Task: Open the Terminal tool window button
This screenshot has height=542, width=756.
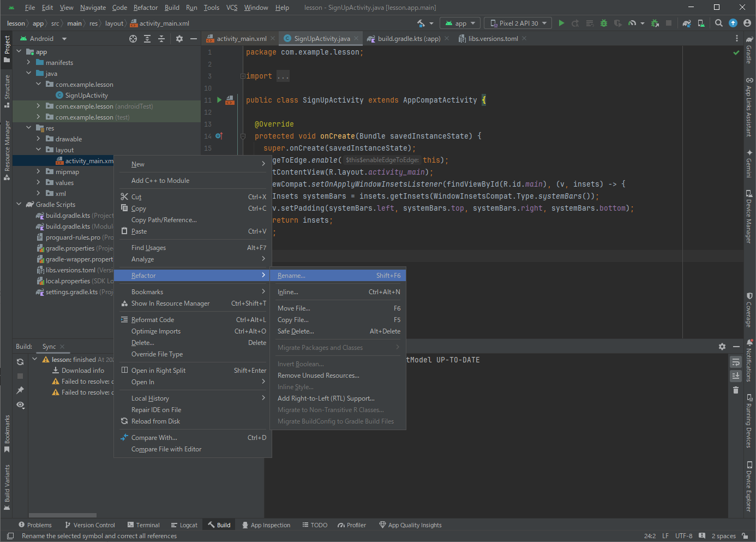Action: click(143, 525)
